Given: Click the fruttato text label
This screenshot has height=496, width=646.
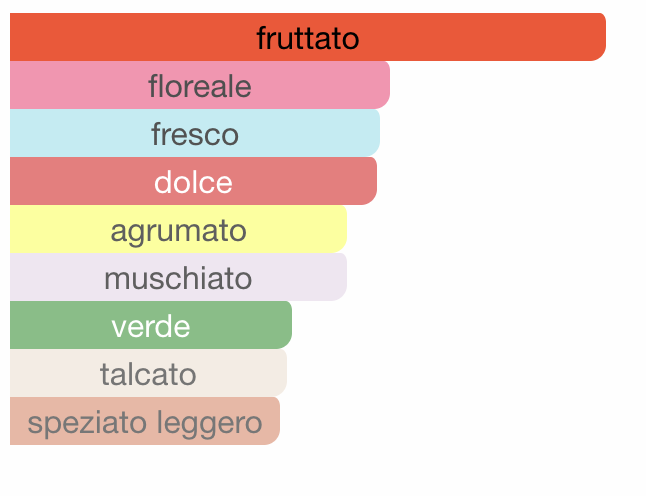Looking at the screenshot, I should click(308, 38).
